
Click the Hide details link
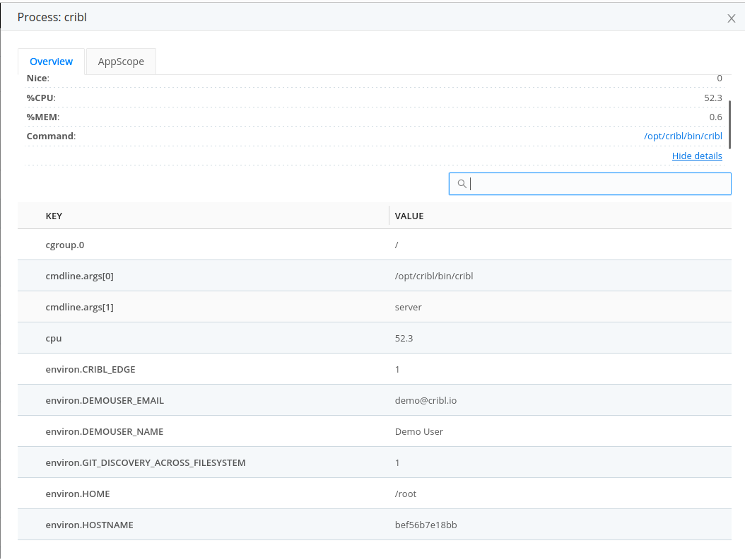coord(697,156)
